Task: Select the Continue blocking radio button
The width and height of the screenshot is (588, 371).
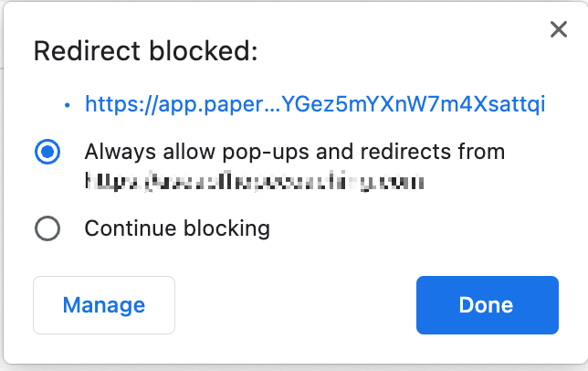Action: click(x=47, y=228)
